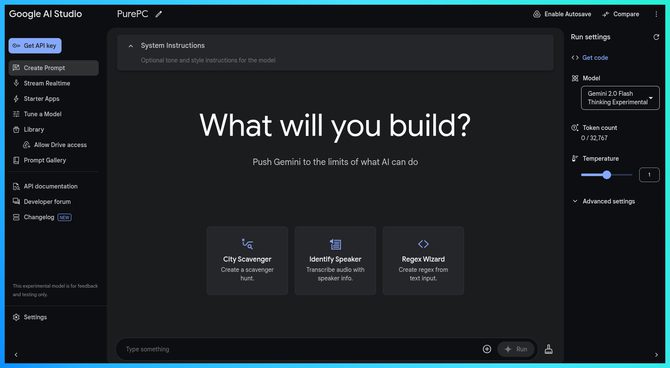Click token count value 0 / 32,767

click(x=594, y=138)
